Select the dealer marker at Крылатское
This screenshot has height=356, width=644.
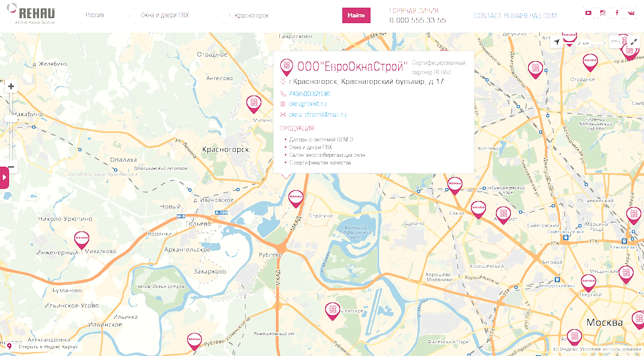click(332, 311)
